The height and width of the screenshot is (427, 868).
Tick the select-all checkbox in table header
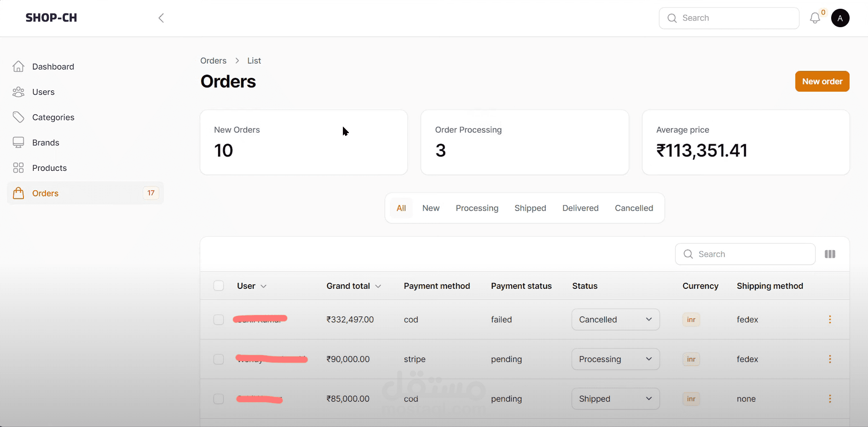click(219, 286)
